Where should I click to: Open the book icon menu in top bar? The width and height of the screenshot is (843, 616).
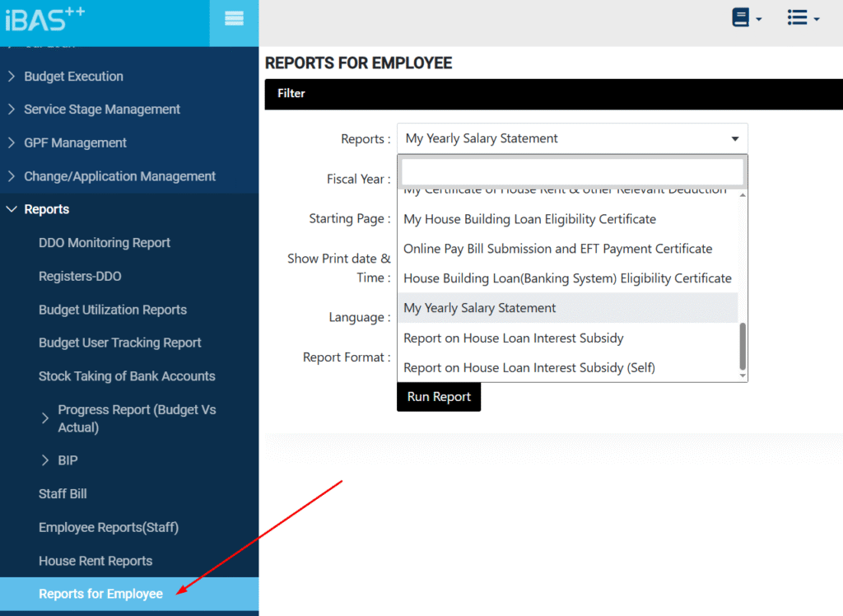(x=746, y=18)
